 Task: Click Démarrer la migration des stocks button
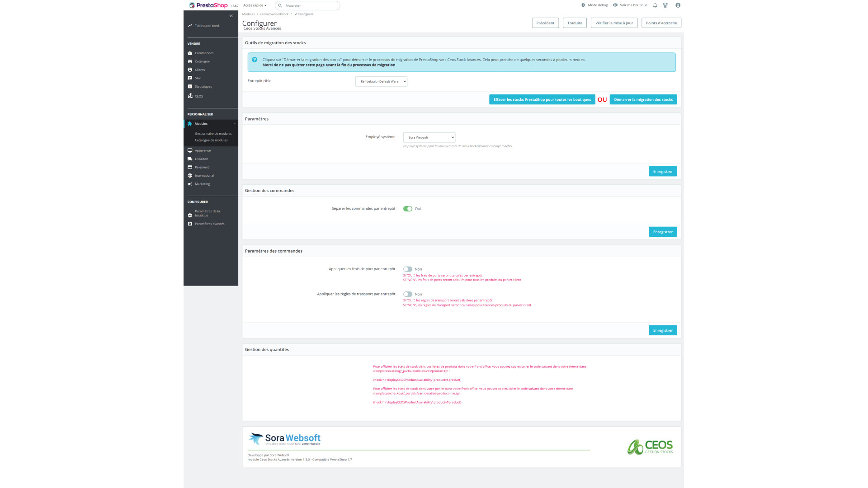643,99
